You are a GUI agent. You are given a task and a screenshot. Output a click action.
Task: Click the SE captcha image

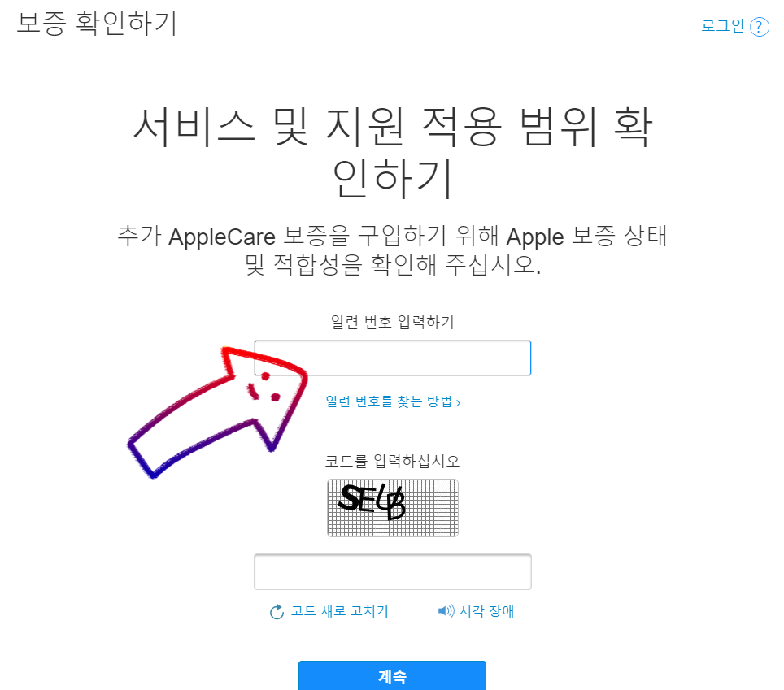click(x=393, y=508)
